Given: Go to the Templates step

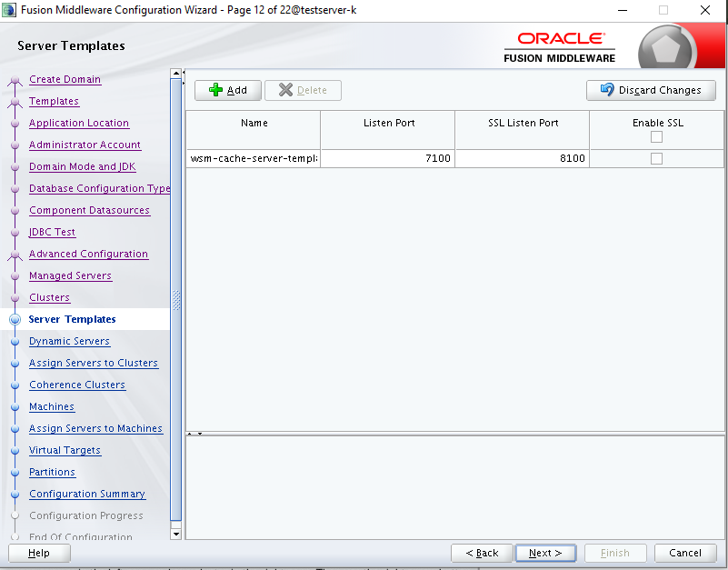Looking at the screenshot, I should [54, 101].
